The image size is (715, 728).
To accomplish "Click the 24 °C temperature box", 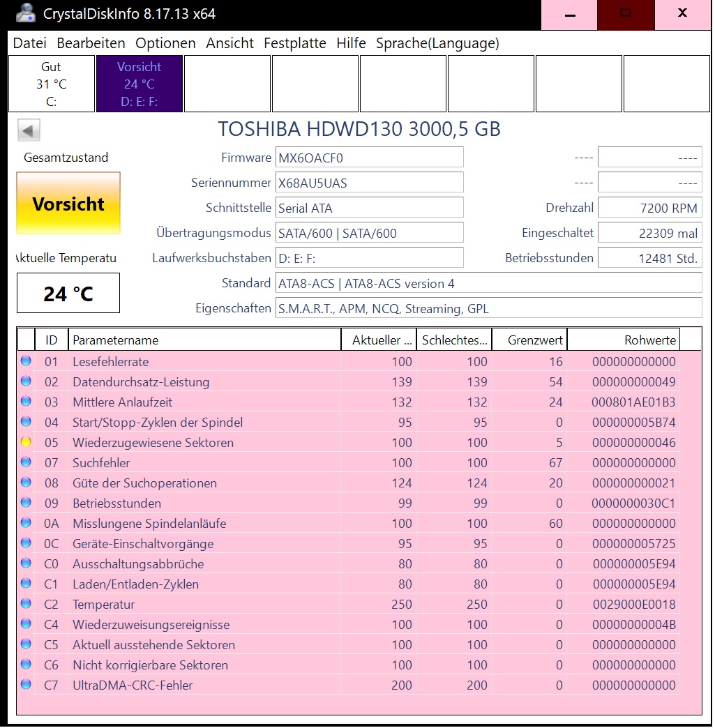I will 68,293.
